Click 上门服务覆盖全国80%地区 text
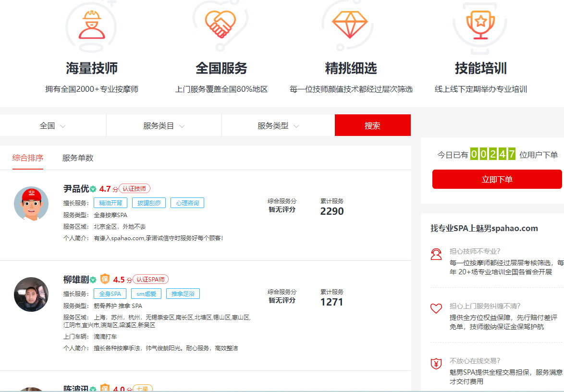The image size is (564, 392). [x=221, y=89]
